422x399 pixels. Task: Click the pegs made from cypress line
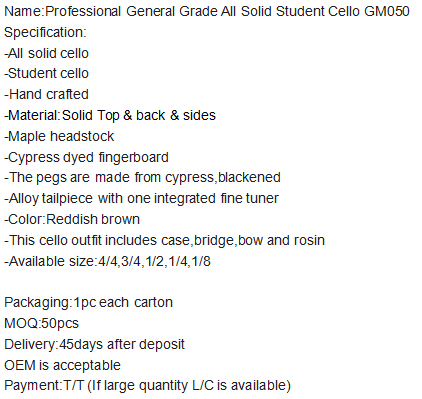coord(142,177)
